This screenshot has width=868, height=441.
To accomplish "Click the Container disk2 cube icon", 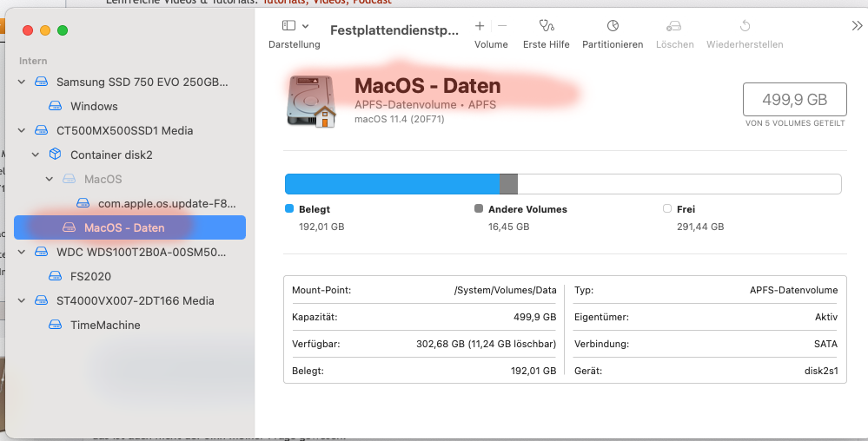I will point(55,154).
